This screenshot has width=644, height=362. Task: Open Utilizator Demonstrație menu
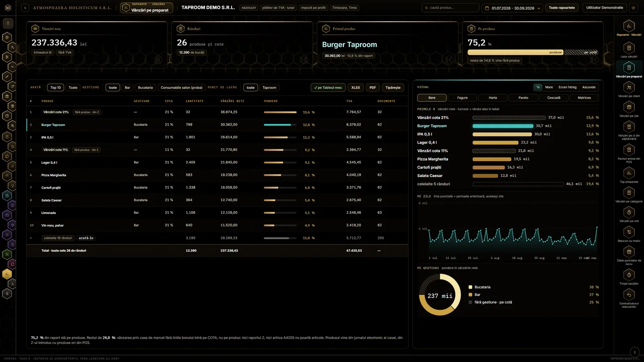[605, 8]
